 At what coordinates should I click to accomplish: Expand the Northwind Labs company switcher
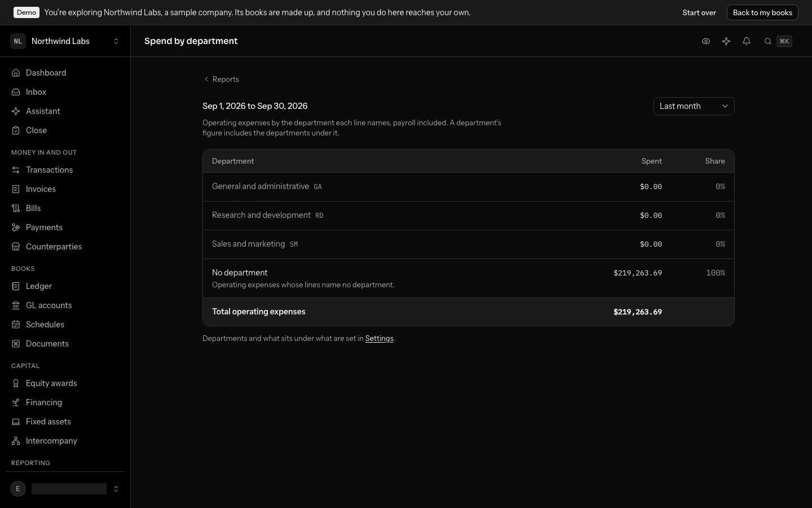pyautogui.click(x=65, y=41)
